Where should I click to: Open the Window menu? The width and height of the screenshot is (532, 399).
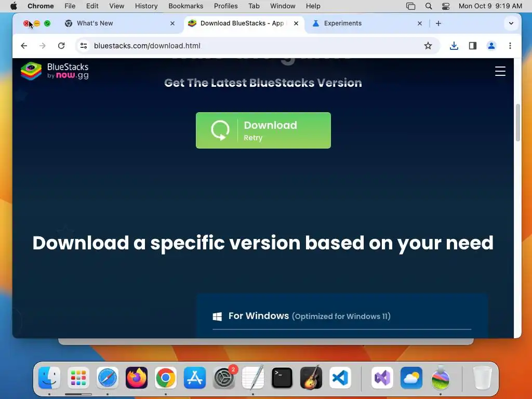coord(283,6)
